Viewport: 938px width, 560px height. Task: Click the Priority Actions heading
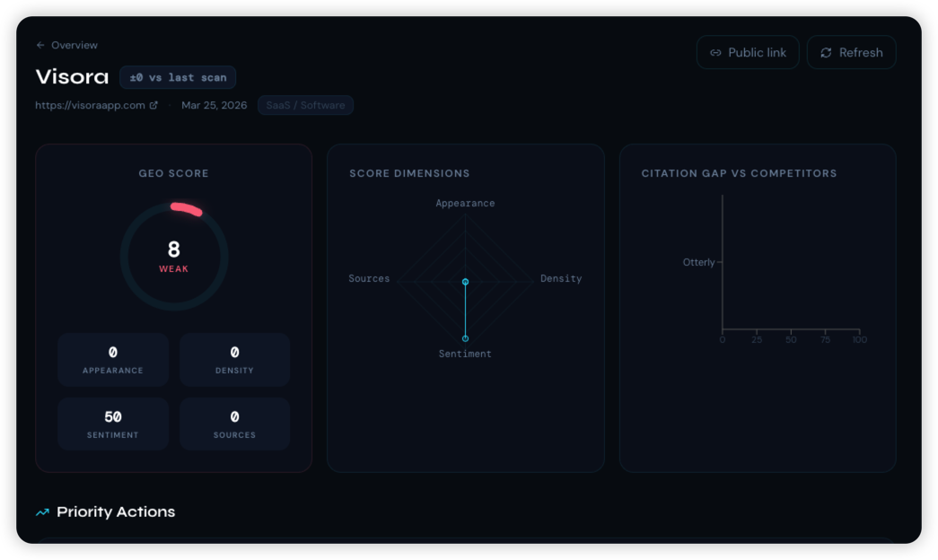(116, 512)
